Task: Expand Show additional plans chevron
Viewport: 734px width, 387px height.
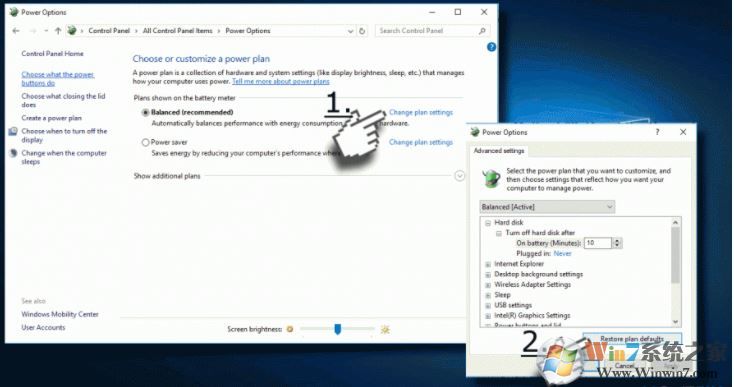Action: point(460,176)
